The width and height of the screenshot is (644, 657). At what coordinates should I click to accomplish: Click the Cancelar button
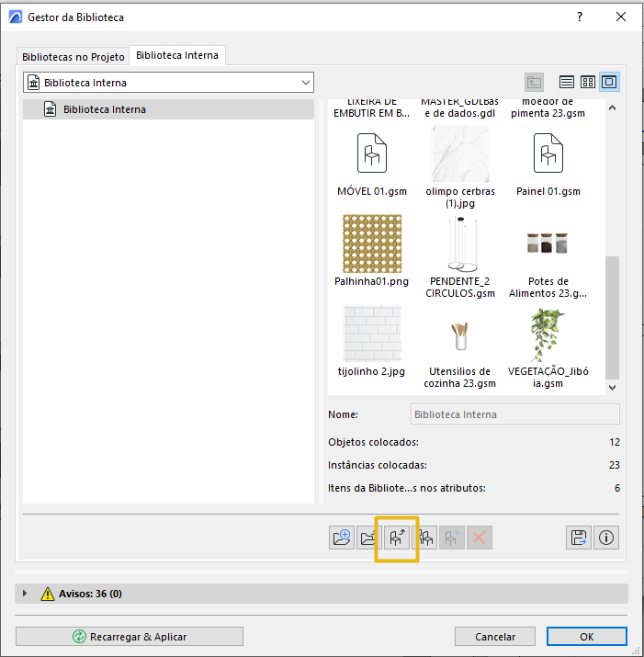495,637
